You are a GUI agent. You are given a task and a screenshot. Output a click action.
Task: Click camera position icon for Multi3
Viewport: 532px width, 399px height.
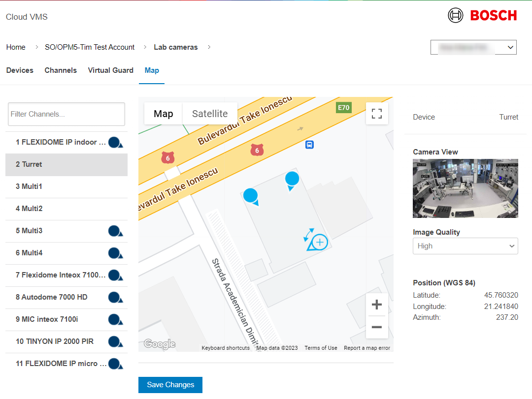[115, 231]
